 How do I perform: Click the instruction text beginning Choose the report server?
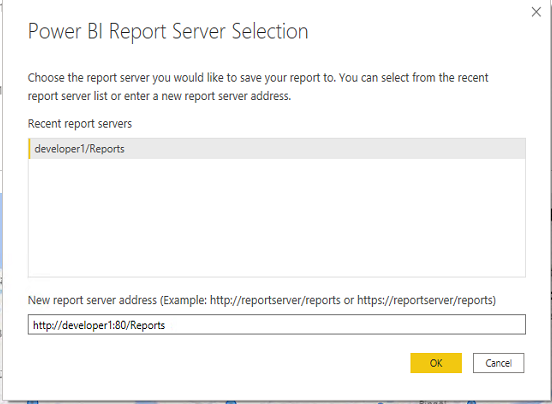click(x=258, y=78)
